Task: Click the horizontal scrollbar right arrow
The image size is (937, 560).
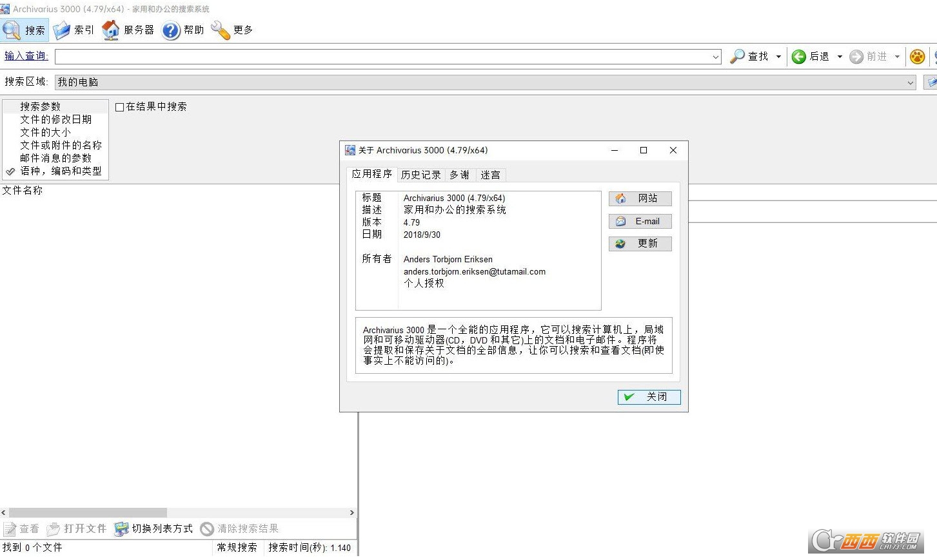Action: [x=351, y=513]
